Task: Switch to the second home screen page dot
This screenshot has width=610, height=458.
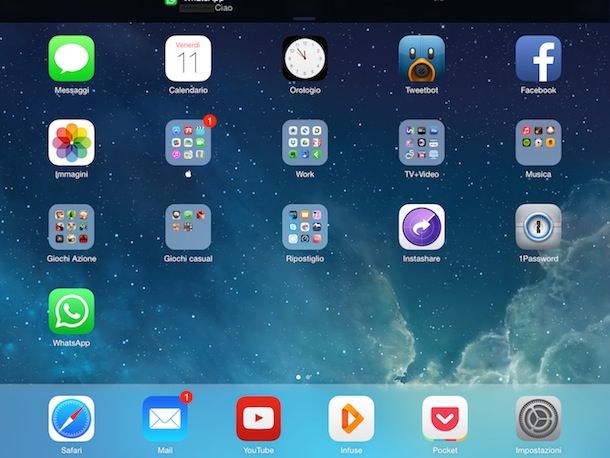Action: point(308,377)
